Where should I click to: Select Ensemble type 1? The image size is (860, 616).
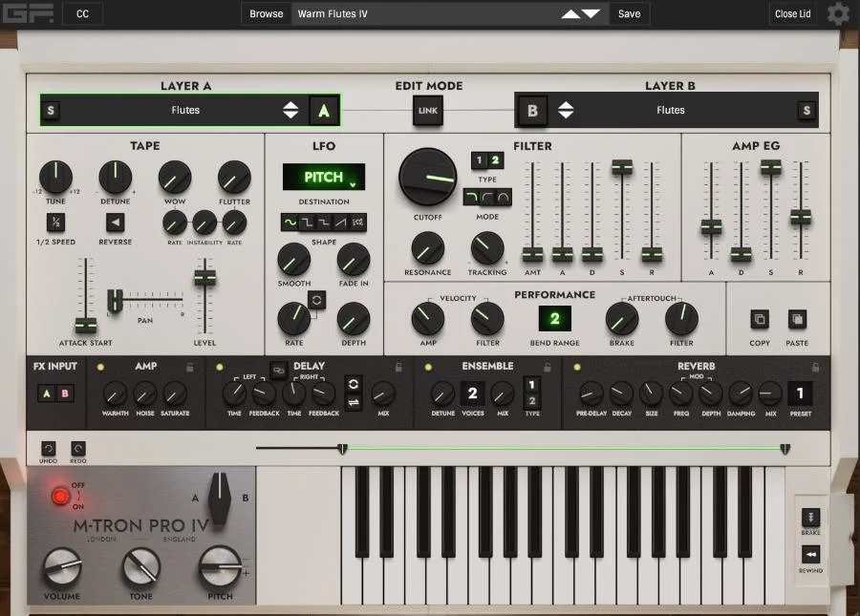pos(531,384)
